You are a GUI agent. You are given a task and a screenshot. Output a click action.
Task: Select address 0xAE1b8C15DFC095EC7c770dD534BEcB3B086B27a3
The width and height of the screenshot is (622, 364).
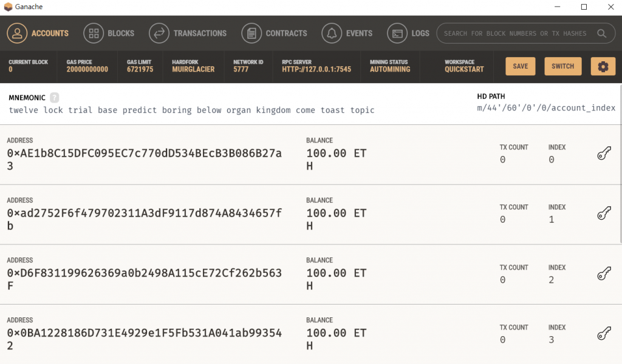point(145,159)
